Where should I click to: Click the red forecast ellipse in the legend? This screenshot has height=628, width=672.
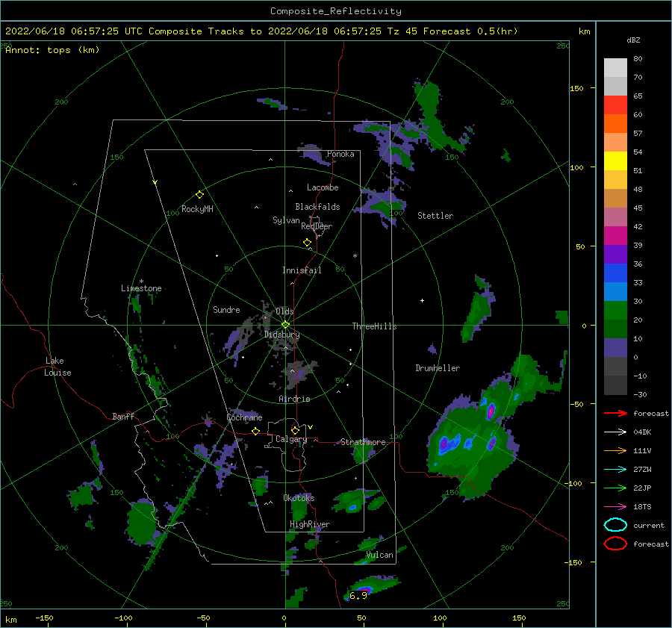[615, 544]
